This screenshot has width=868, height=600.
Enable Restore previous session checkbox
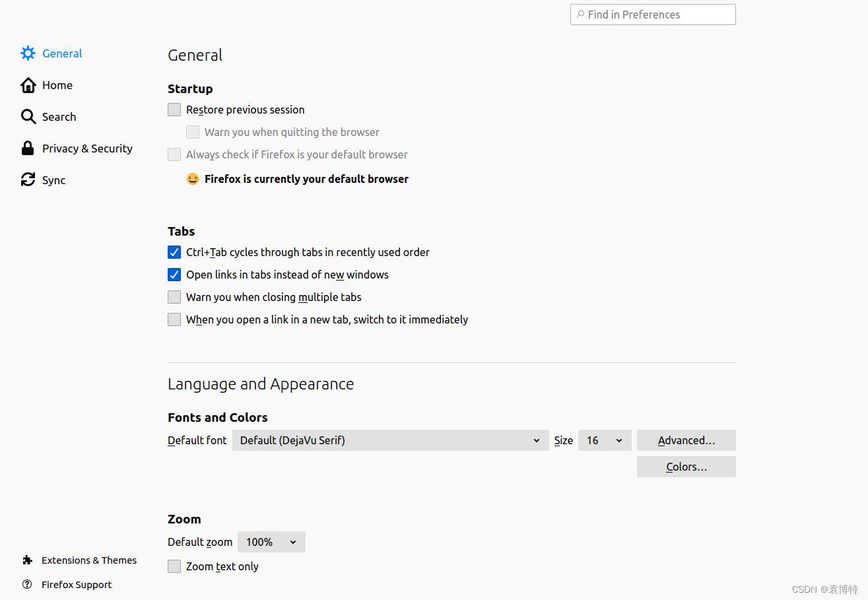click(x=174, y=110)
